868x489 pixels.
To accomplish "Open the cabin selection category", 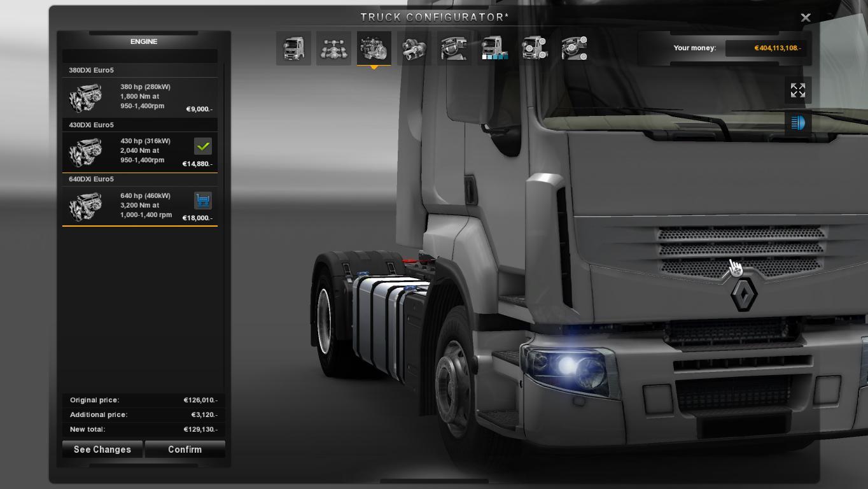I will 293,48.
